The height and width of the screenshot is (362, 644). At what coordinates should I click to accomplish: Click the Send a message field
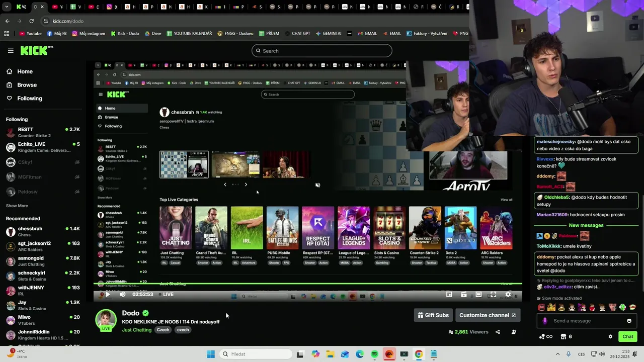(586, 321)
